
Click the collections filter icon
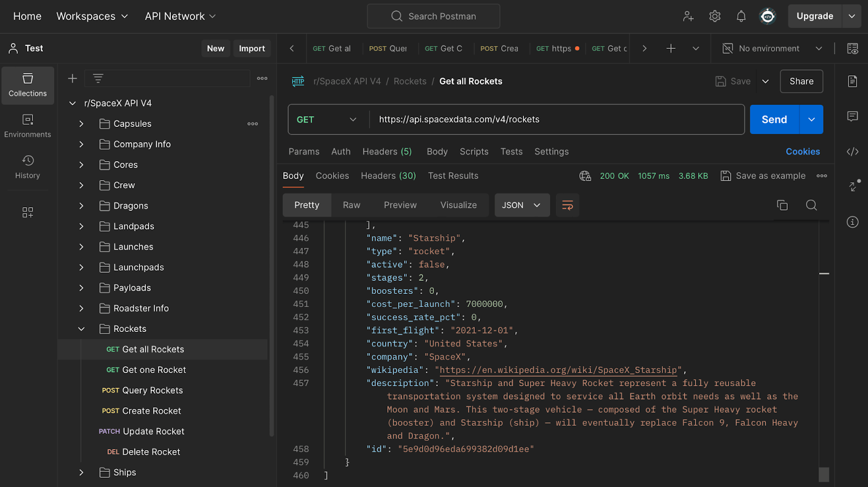(98, 79)
